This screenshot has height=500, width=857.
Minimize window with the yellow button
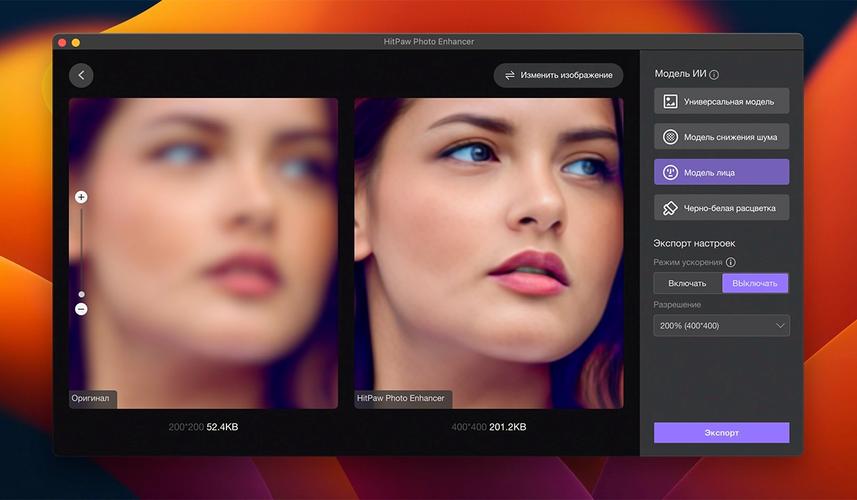pyautogui.click(x=76, y=42)
